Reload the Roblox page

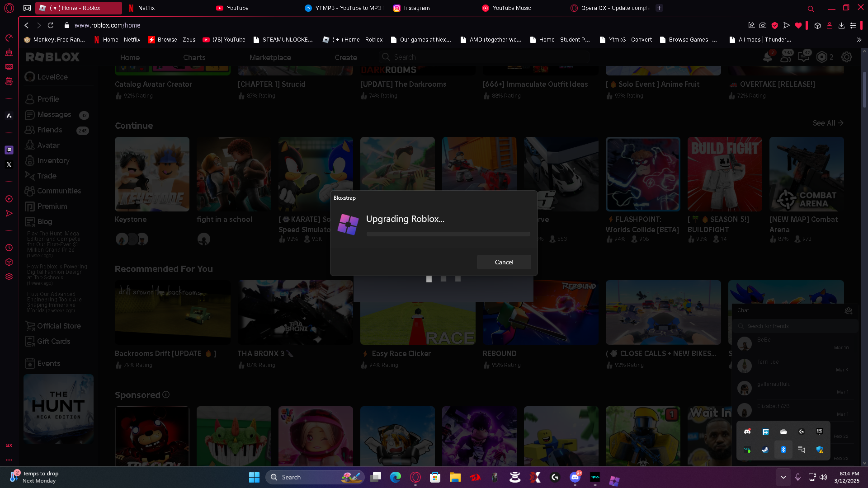click(51, 25)
